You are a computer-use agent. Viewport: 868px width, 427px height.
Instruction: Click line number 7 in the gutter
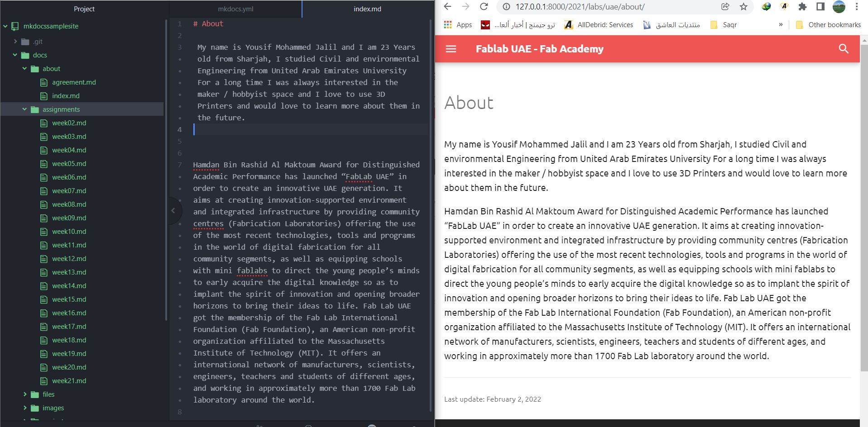(180, 165)
